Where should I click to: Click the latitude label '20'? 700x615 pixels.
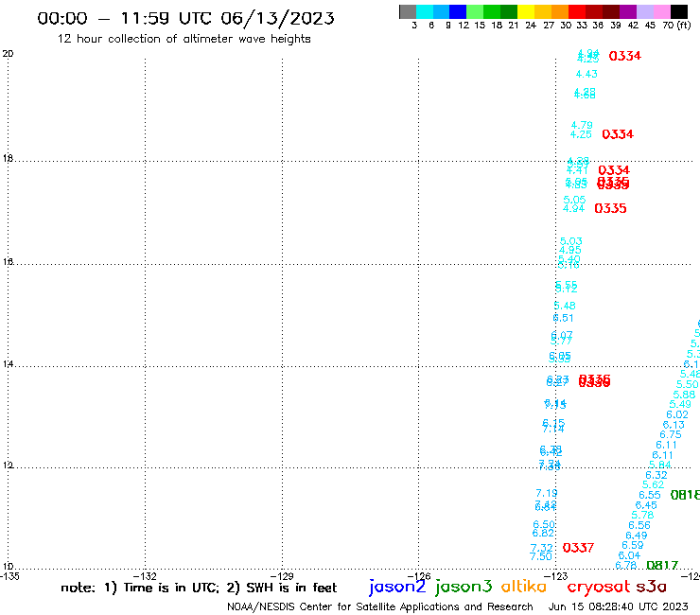point(8,54)
